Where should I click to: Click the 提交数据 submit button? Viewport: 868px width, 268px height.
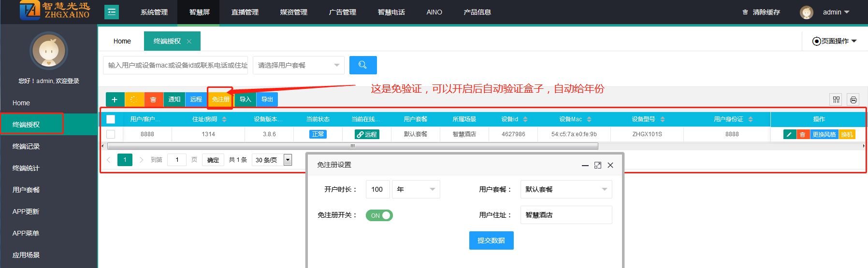(491, 240)
